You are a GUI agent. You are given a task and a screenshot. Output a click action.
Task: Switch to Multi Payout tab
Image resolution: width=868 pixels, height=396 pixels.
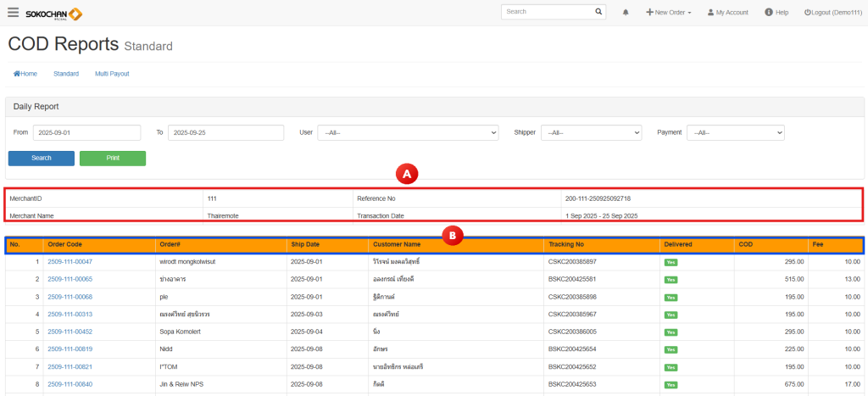click(x=112, y=74)
